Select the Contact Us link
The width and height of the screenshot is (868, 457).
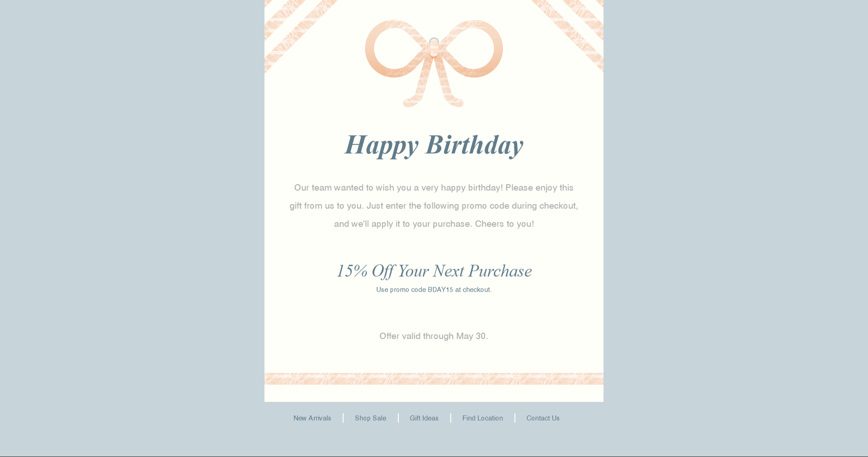[542, 418]
